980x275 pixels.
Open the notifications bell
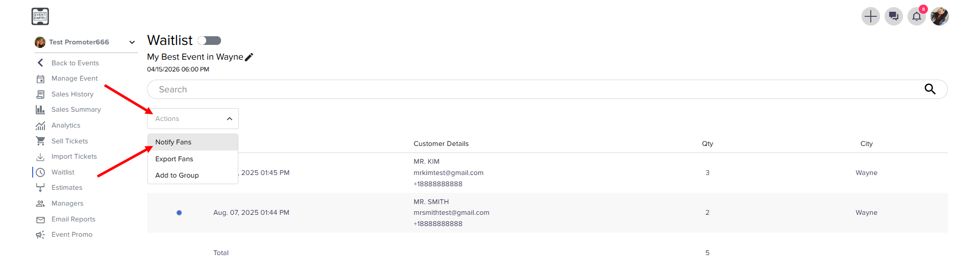(917, 16)
